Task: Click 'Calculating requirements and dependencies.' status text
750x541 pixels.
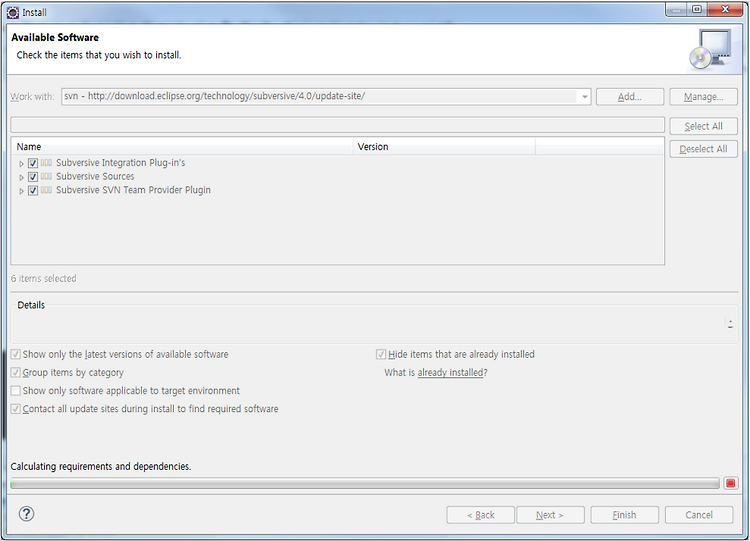Action: pyautogui.click(x=100, y=466)
